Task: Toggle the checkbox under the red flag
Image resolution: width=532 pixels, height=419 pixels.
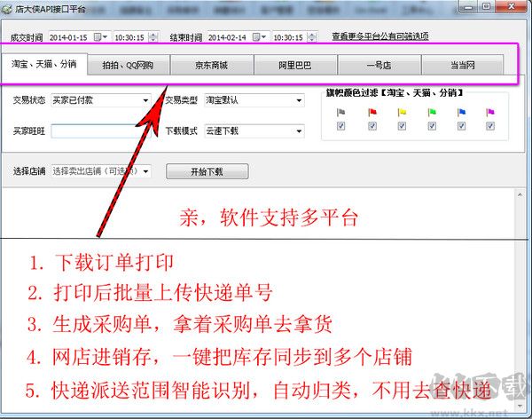Action: pyautogui.click(x=372, y=127)
